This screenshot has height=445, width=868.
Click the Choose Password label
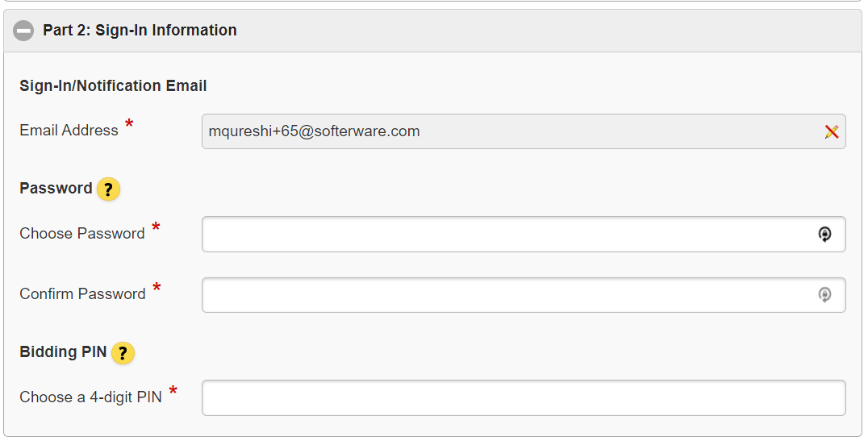82,234
